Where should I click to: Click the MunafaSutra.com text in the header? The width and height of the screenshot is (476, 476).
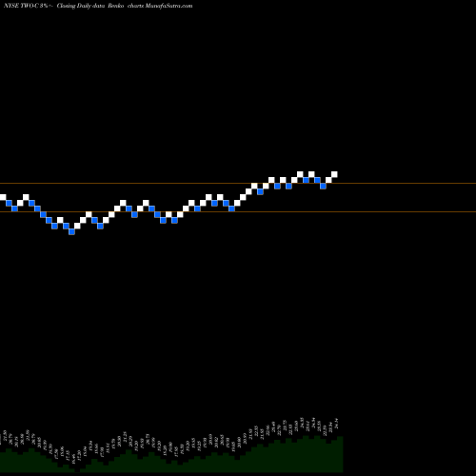[169, 6]
